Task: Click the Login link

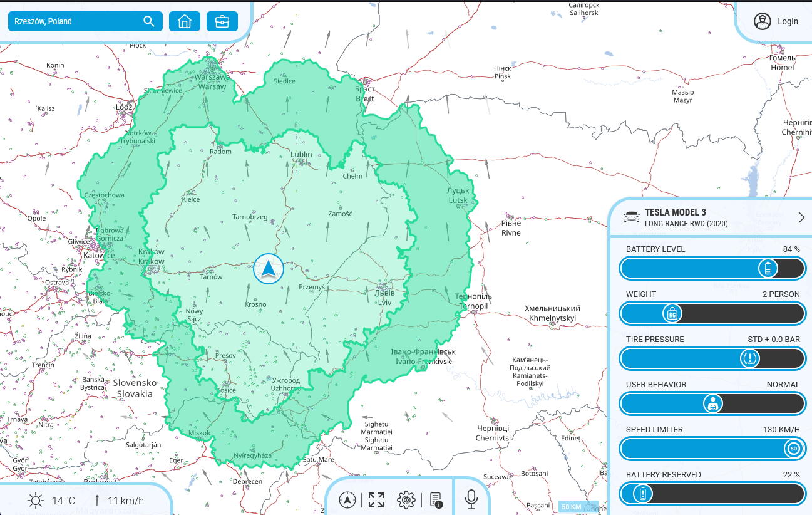Action: [x=788, y=21]
